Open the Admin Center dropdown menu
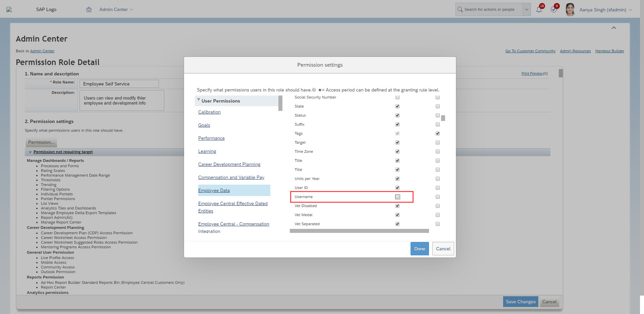Image resolution: width=644 pixels, height=314 pixels. pos(116,9)
